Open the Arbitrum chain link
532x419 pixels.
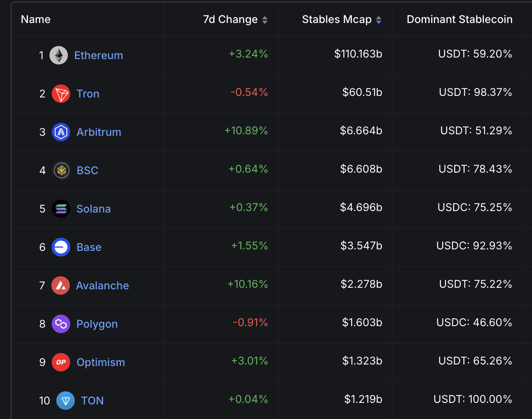click(x=99, y=132)
